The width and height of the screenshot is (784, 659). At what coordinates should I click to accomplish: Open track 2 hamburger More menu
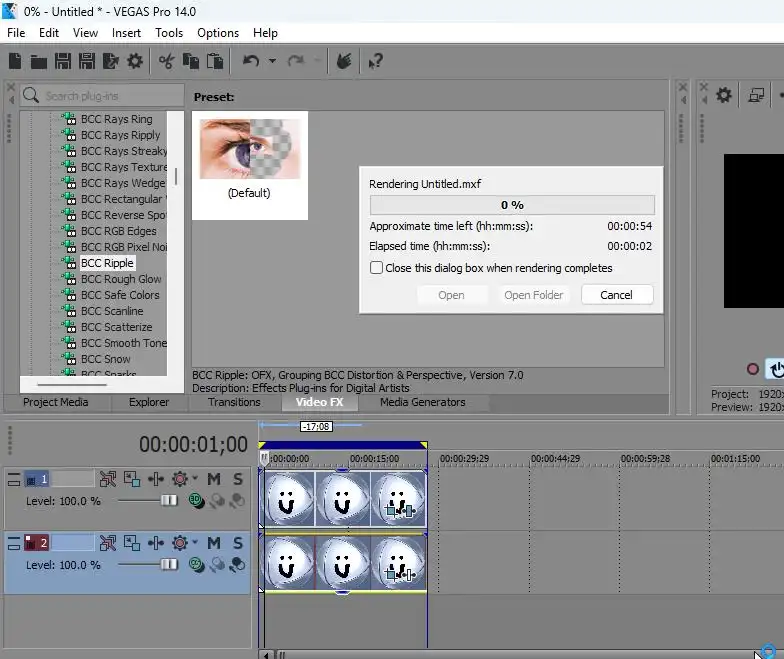14,543
